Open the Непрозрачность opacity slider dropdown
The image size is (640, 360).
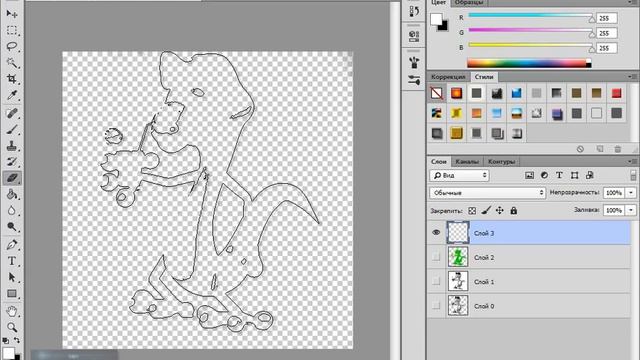[631, 193]
